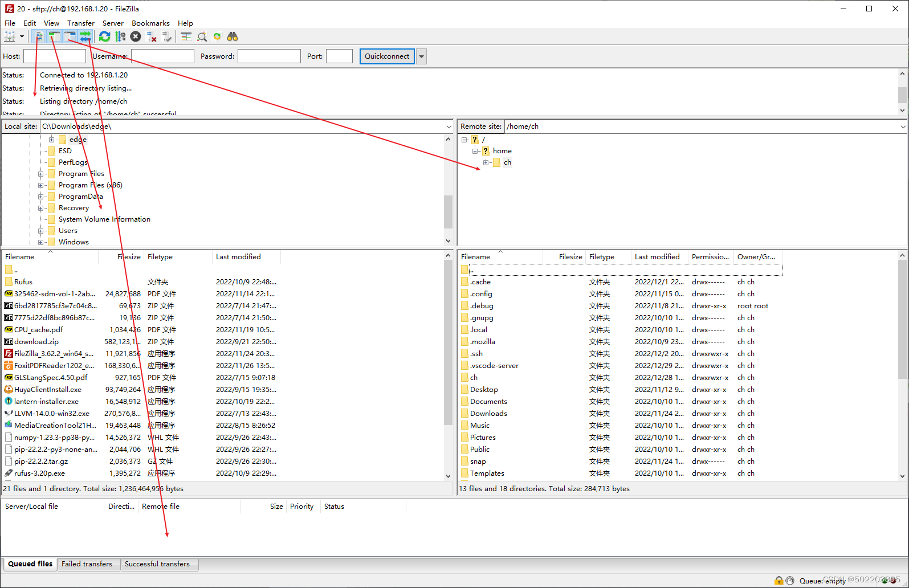The width and height of the screenshot is (909, 588).
Task: Open the Edit menu
Action: click(30, 23)
